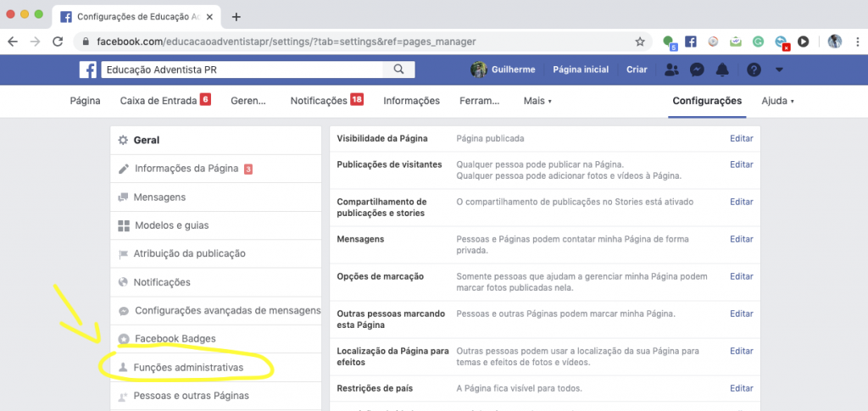Edit Visibilidade da Página
The image size is (868, 411).
tap(741, 138)
